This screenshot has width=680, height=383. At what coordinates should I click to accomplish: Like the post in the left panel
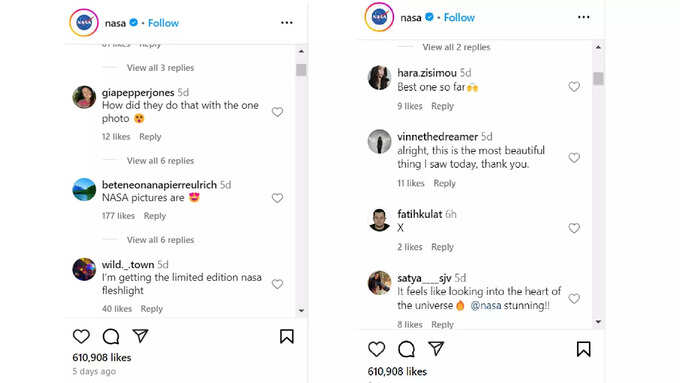(x=81, y=336)
